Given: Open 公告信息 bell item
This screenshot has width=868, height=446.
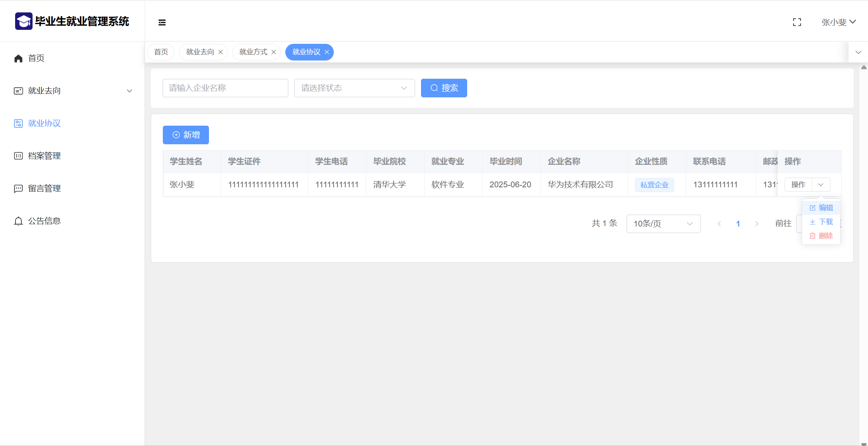Looking at the screenshot, I should (44, 221).
